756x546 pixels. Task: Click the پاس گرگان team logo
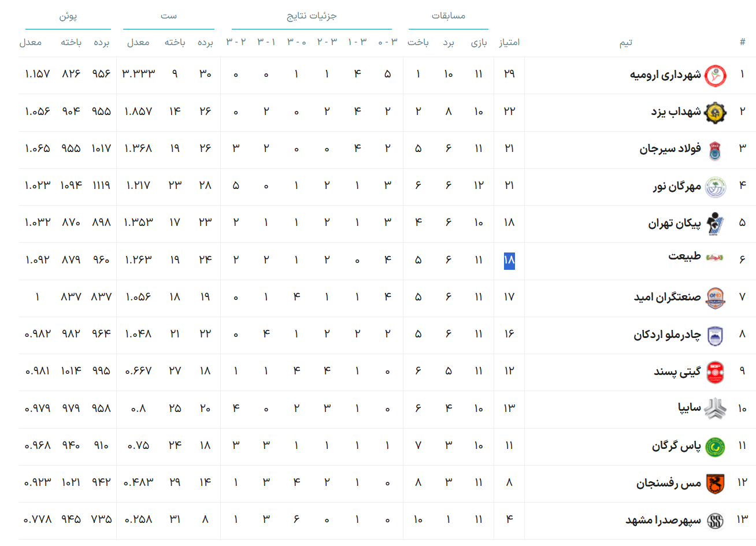[716, 447]
